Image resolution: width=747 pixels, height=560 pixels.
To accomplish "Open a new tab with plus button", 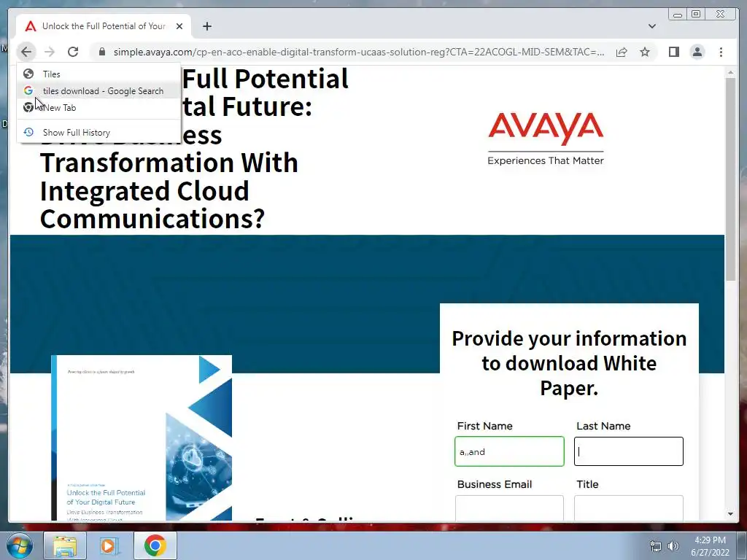I will [206, 26].
